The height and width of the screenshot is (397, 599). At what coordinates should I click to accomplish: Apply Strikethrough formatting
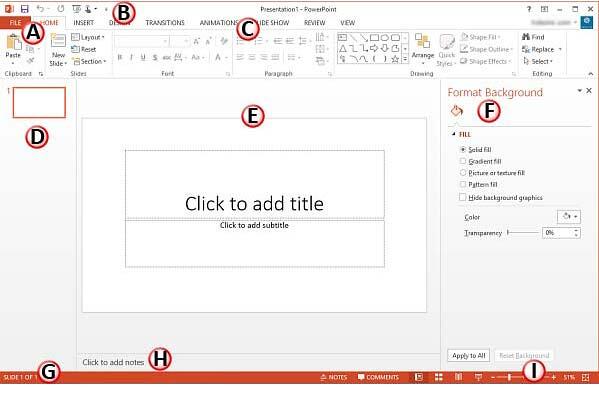167,58
